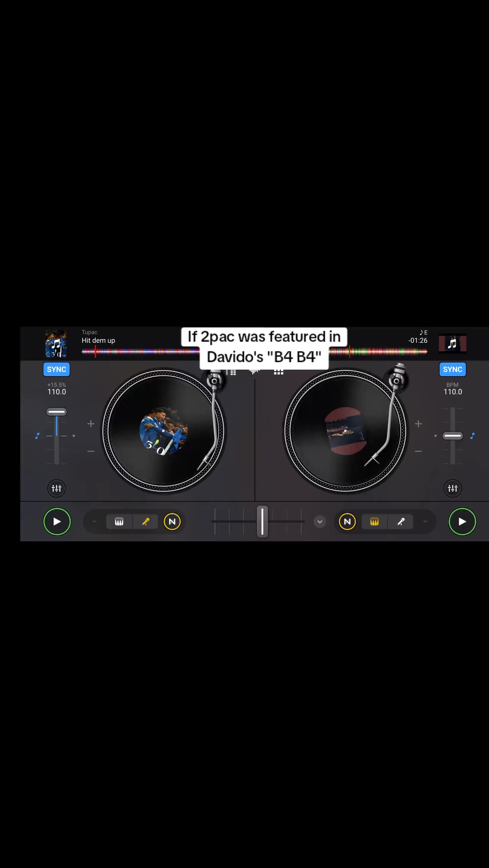Viewport: 489px width, 868px height.
Task: Tap the yellow piano keys icon on right deck
Action: (x=375, y=522)
